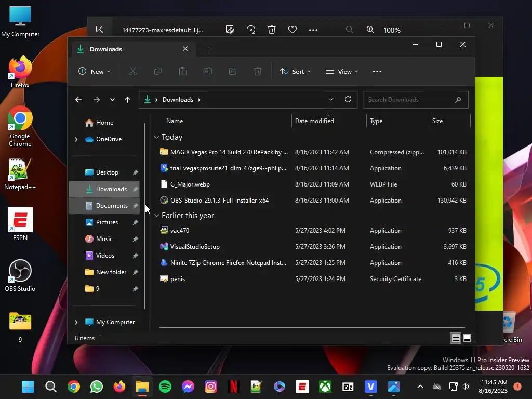This screenshot has height=399, width=532.
Task: Open the View dropdown menu
Action: 342,71
